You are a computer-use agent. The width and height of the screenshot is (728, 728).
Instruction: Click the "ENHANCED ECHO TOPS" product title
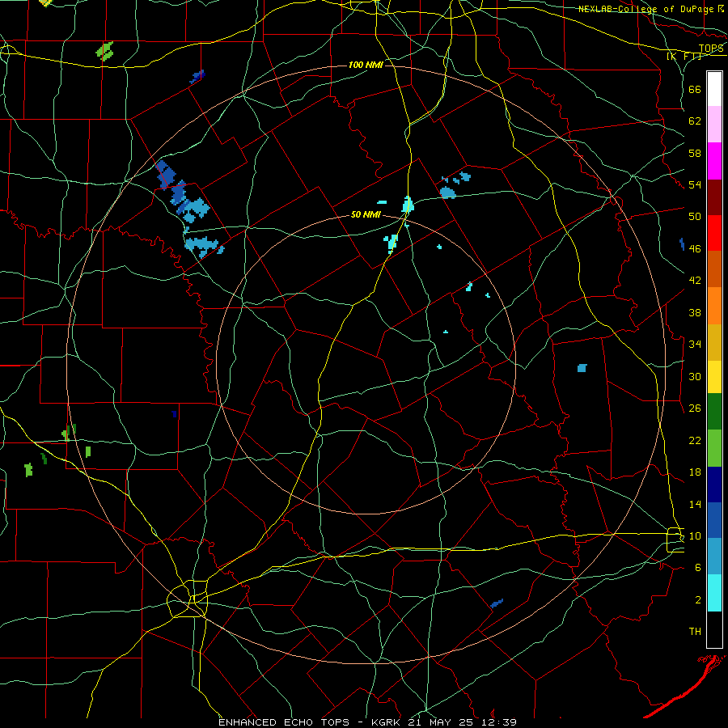click(x=284, y=722)
